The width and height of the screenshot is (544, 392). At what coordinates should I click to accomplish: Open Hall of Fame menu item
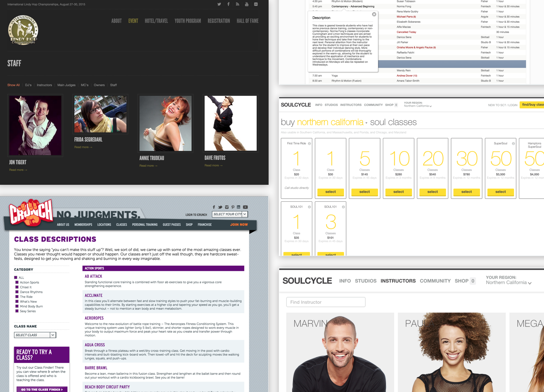coord(248,21)
